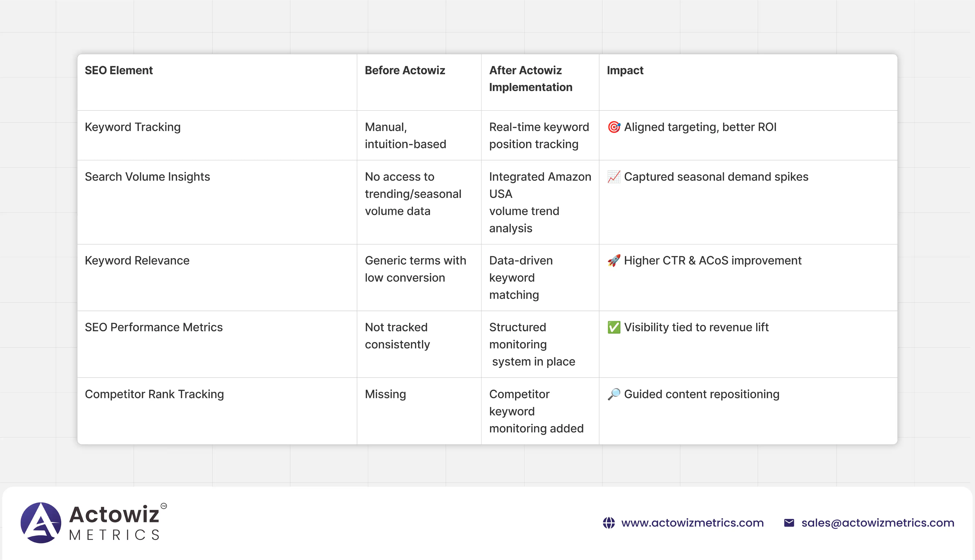Click the magnifying glass beside Guided content
Screen dimensions: 975x560
614,394
